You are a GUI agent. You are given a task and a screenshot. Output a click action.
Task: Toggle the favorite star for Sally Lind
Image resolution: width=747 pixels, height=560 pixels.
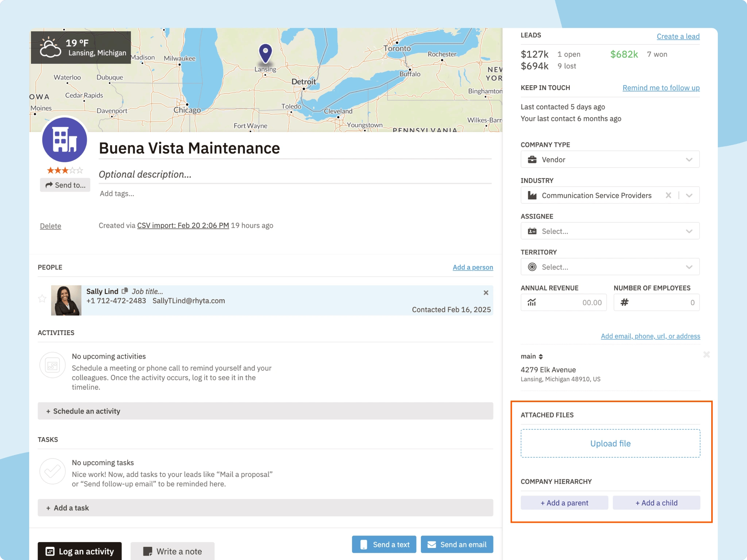tap(42, 299)
